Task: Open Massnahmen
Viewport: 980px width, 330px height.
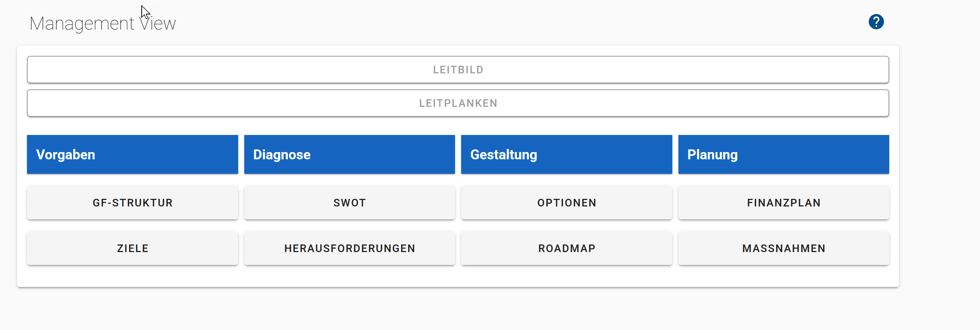Action: click(x=783, y=249)
